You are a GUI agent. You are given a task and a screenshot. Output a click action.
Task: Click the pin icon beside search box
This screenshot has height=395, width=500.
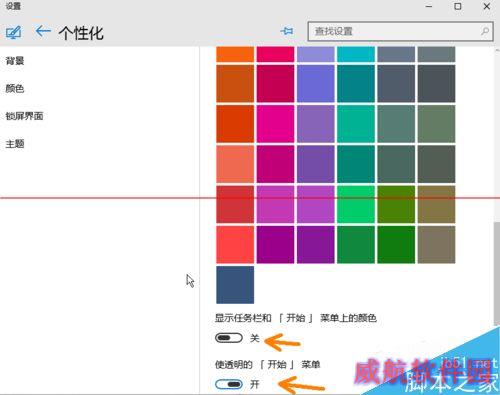pyautogui.click(x=287, y=31)
